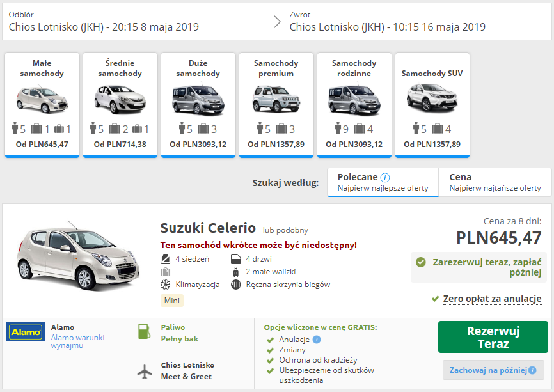Click the airplane Chios Lotnisko icon
The height and width of the screenshot is (392, 554).
(x=145, y=372)
